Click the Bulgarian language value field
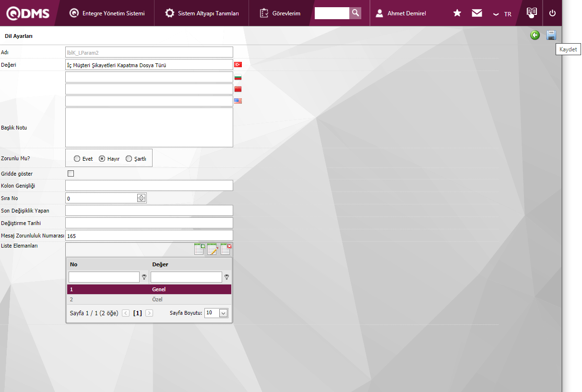 pos(149,77)
